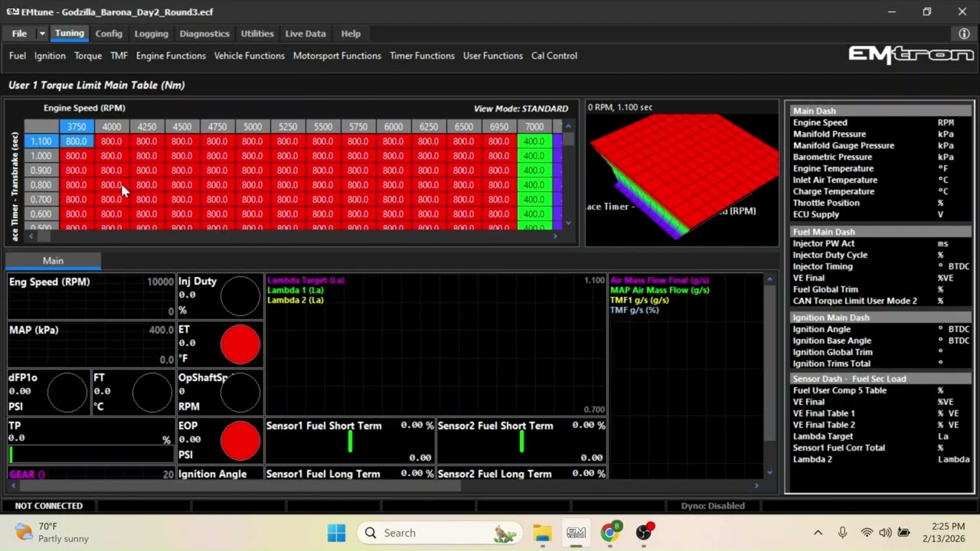980x551 pixels.
Task: Open the EMtune taskbar icon
Action: (x=576, y=533)
